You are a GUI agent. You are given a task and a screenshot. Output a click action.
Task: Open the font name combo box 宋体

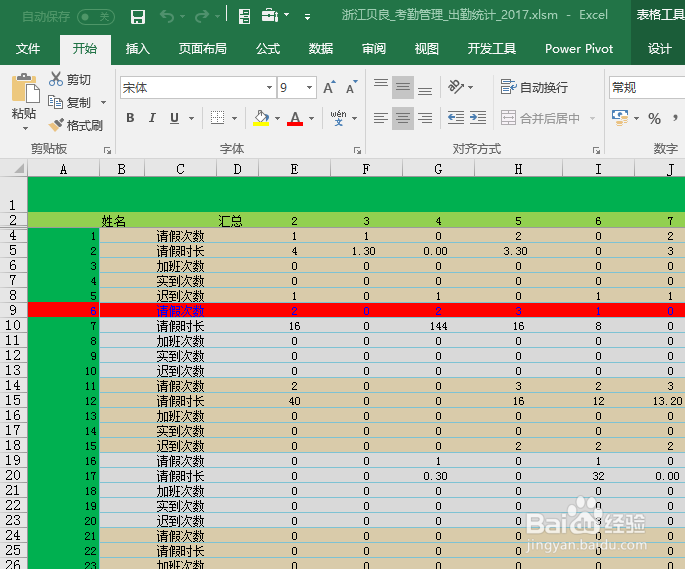point(198,88)
